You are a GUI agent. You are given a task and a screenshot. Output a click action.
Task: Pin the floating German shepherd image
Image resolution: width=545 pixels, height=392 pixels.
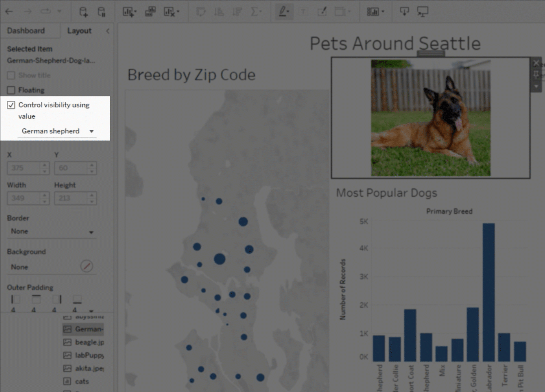point(536,75)
